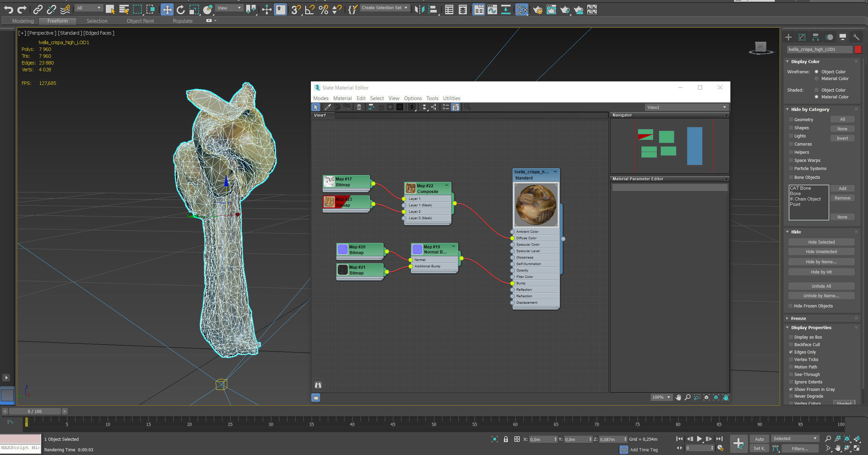Click the Add Time Tag icon
This screenshot has height=455, width=868.
tap(624, 450)
